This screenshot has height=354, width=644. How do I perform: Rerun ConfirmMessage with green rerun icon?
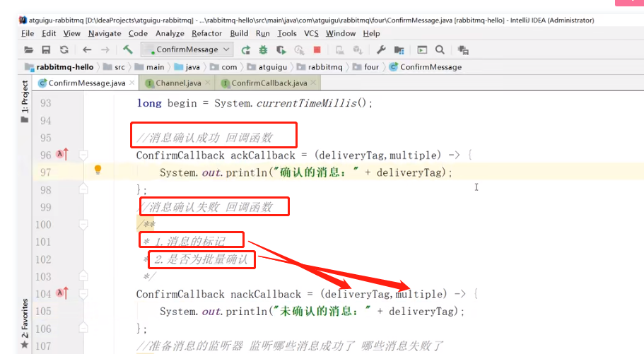[245, 50]
